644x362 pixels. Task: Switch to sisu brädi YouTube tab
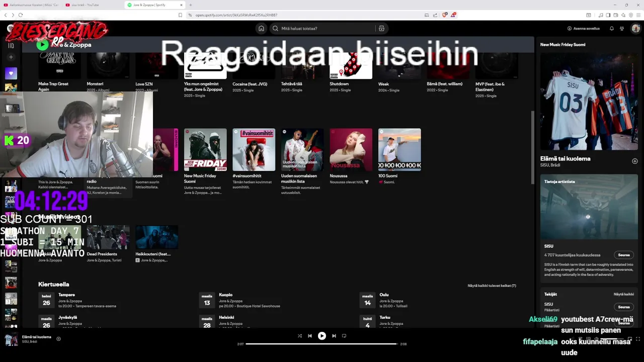pos(93,5)
